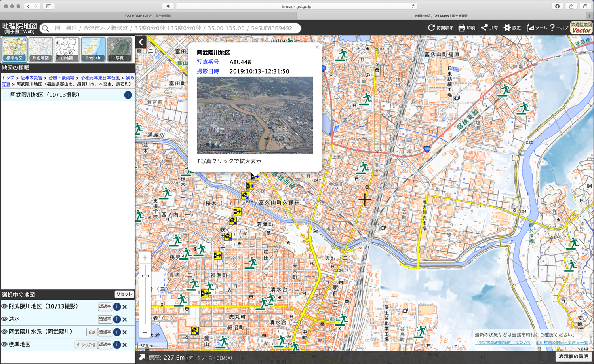Go to トップ in the breadcrumb
Image resolution: width=594 pixels, height=364 pixels.
click(8, 78)
